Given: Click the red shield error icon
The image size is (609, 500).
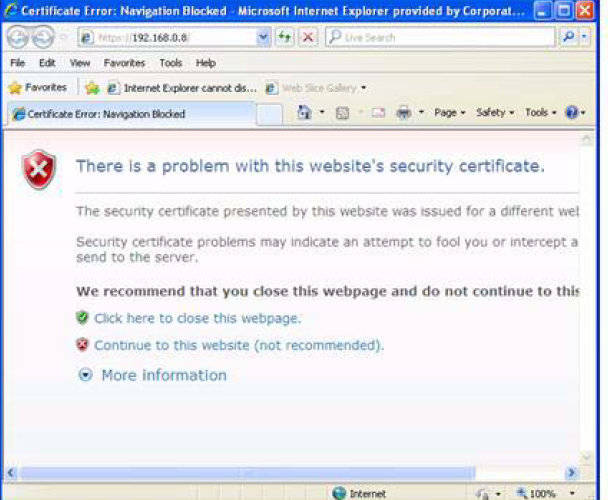Looking at the screenshot, I should click(39, 170).
